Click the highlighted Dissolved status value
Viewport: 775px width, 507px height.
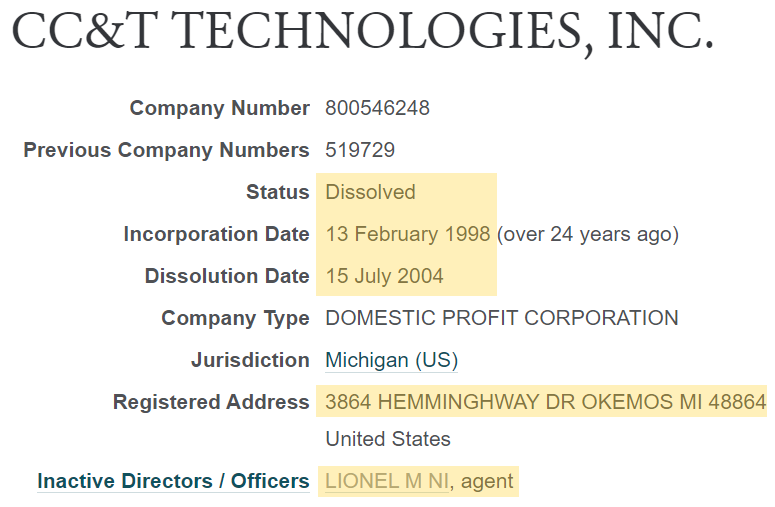[370, 192]
